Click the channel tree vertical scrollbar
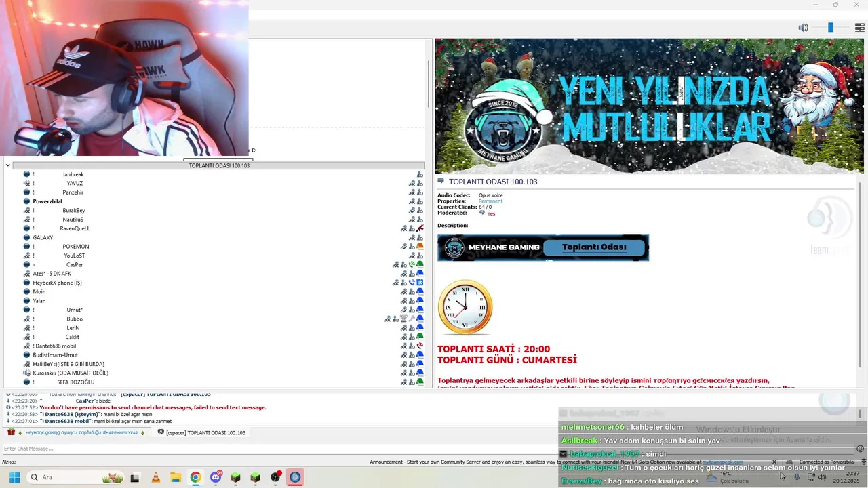The height and width of the screenshot is (488, 868). (x=428, y=85)
